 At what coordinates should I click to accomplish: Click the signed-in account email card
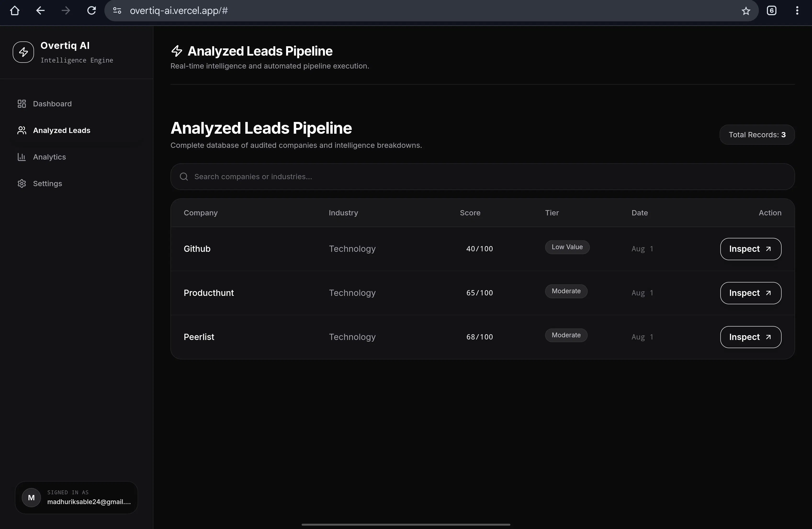pyautogui.click(x=76, y=498)
